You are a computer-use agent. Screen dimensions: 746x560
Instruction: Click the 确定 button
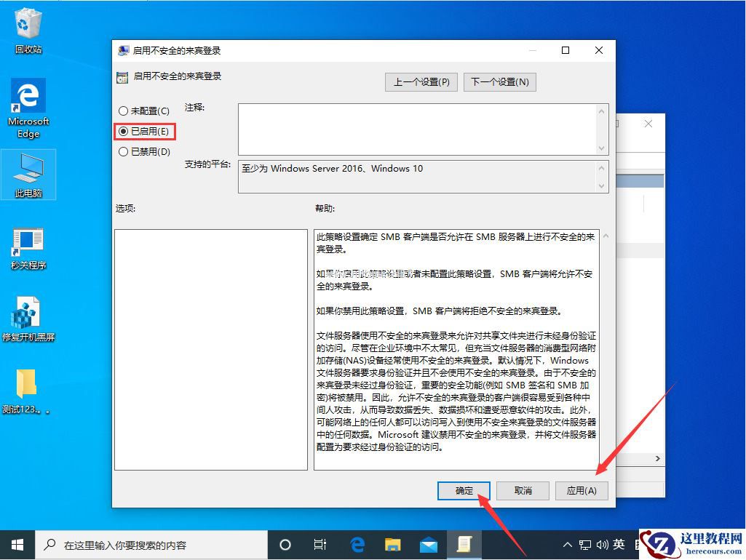[464, 490]
